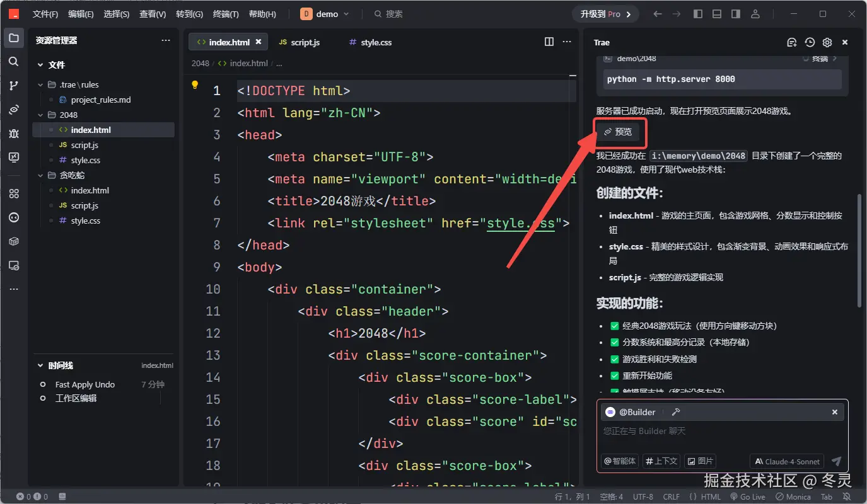
Task: Open Trae panel settings gear
Action: coord(827,42)
